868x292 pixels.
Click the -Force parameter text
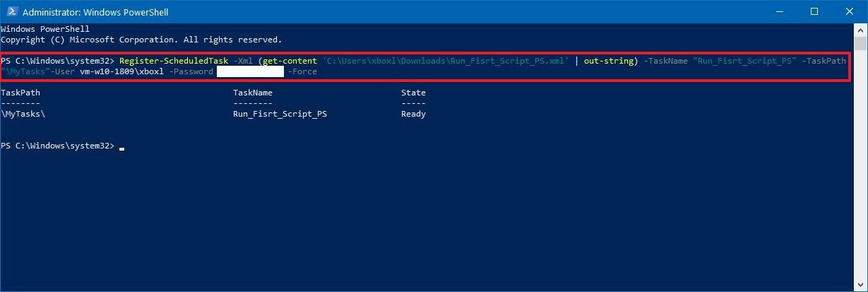click(303, 71)
